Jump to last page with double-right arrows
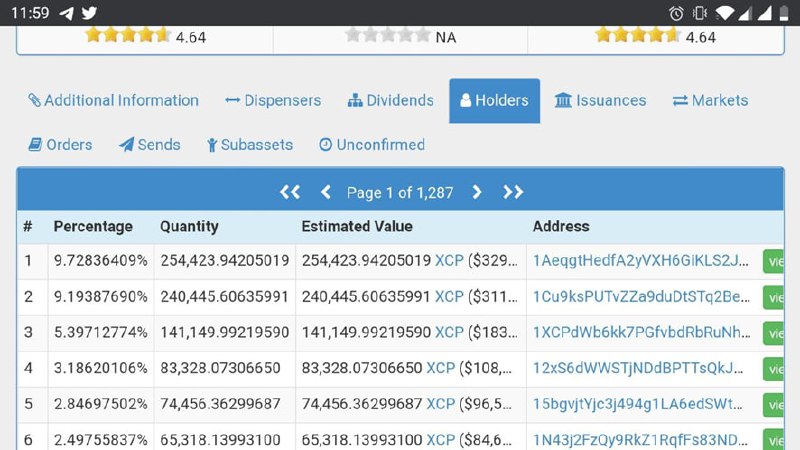This screenshot has height=450, width=800. 513,192
